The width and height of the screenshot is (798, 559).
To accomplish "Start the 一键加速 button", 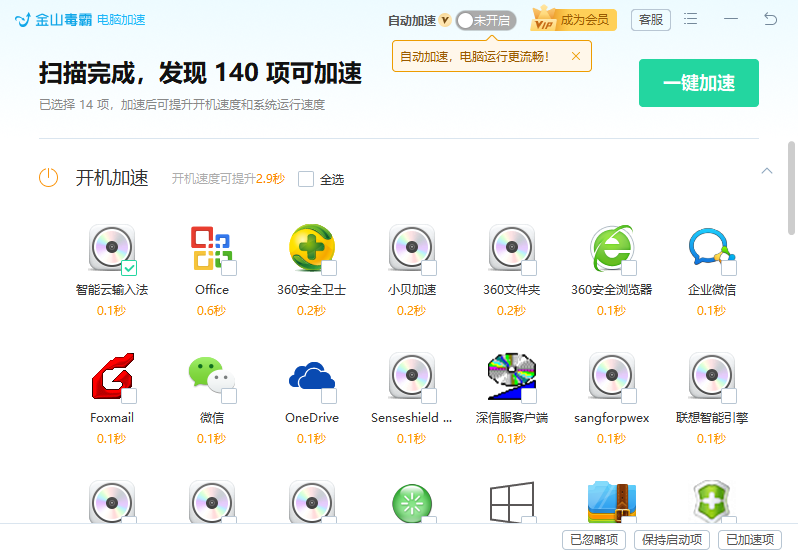I will [x=699, y=83].
